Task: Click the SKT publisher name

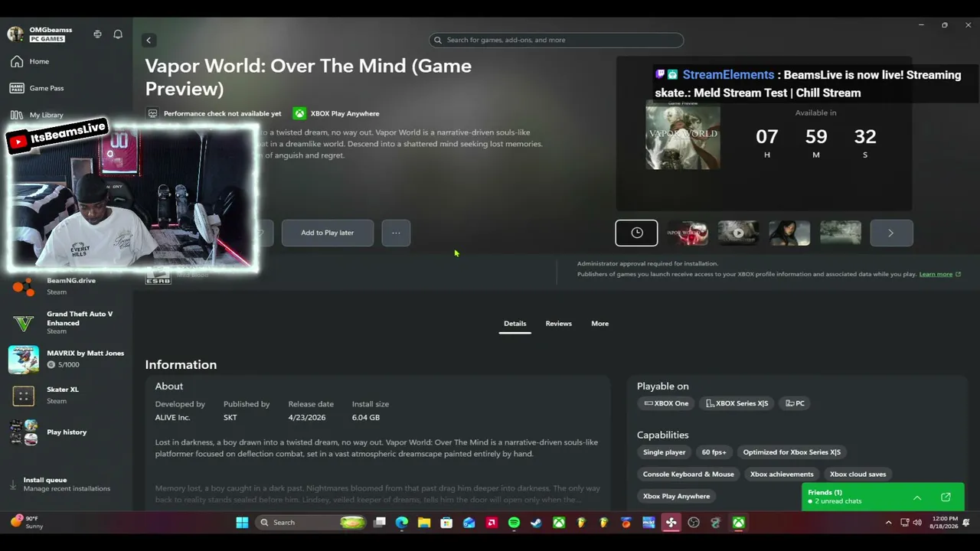Action: [230, 418]
